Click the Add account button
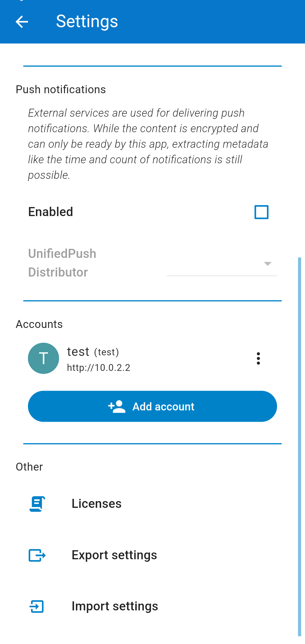The height and width of the screenshot is (644, 305). pyautogui.click(x=152, y=406)
